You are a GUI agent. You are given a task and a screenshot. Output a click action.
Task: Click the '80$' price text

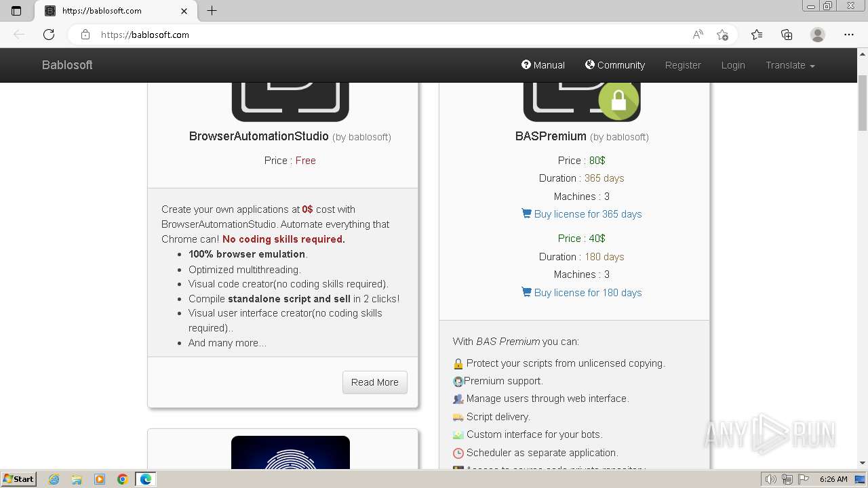pos(597,161)
